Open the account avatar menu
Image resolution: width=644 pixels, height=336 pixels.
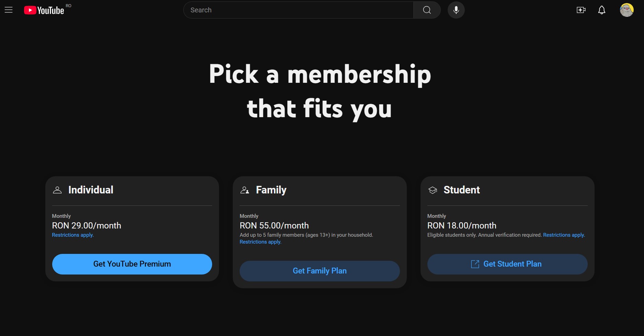point(626,10)
